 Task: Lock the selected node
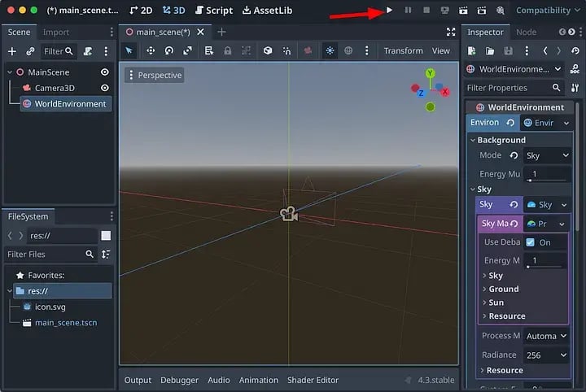click(227, 50)
